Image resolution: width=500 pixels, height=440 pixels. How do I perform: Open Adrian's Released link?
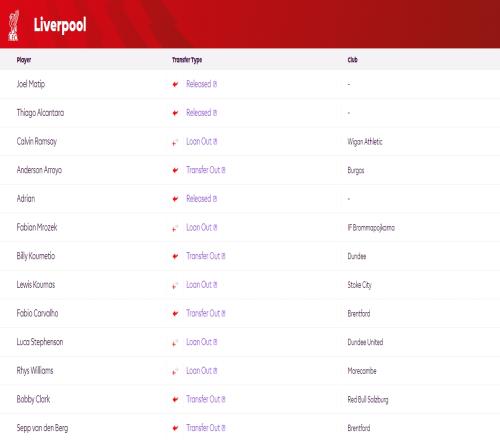(202, 199)
